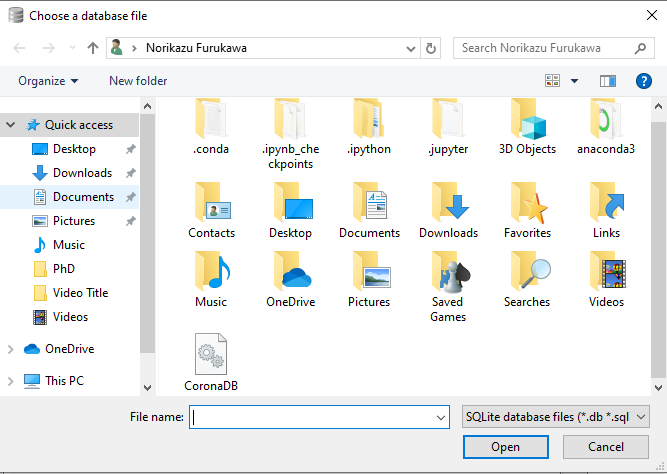The height and width of the screenshot is (474, 667).
Task: Open the .ipython folder
Action: [369, 127]
